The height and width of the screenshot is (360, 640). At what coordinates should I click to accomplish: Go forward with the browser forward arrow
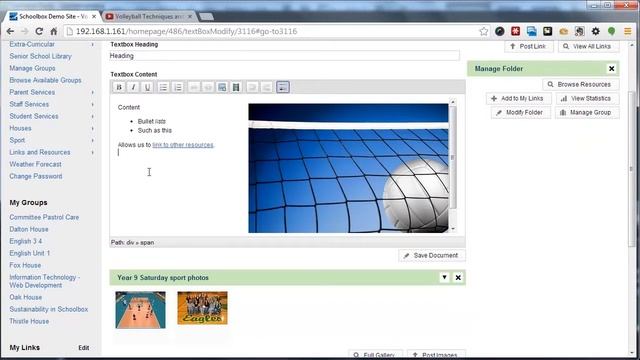point(24,31)
